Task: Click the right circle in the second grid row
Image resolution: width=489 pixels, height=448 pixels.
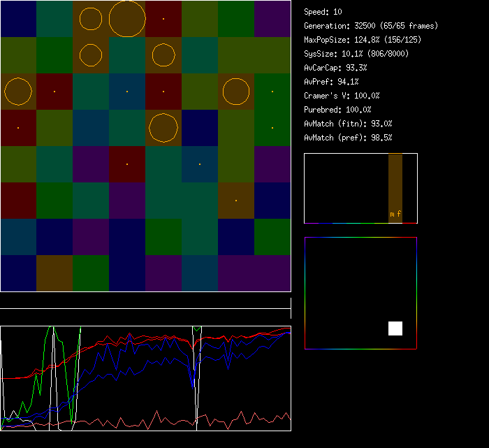Action: pyautogui.click(x=163, y=55)
